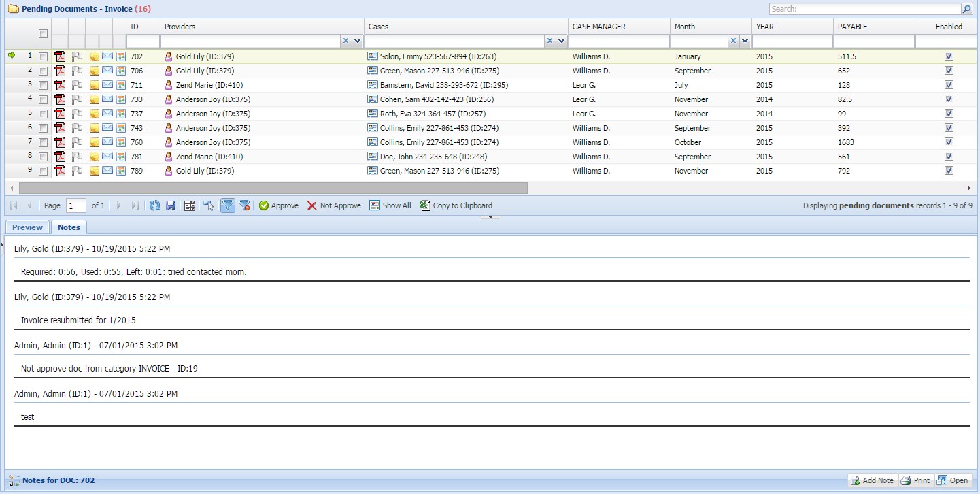Sort by CASE MANAGER column header
Viewport: 980px width, 494px height.
click(x=620, y=27)
